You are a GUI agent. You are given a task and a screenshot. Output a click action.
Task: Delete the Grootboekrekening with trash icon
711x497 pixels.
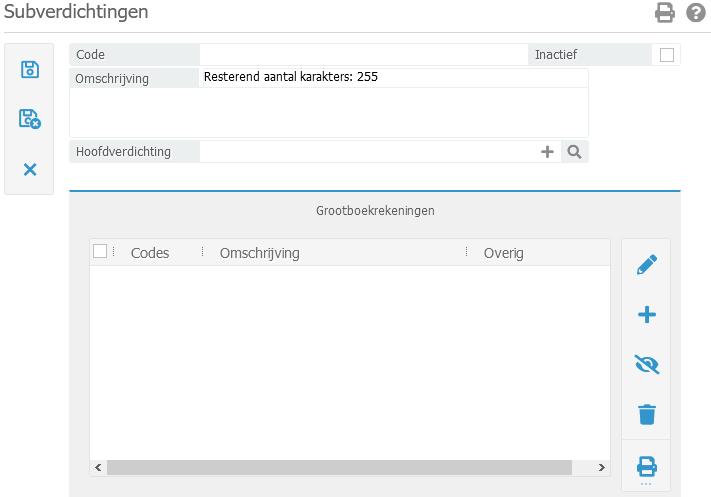[647, 413]
